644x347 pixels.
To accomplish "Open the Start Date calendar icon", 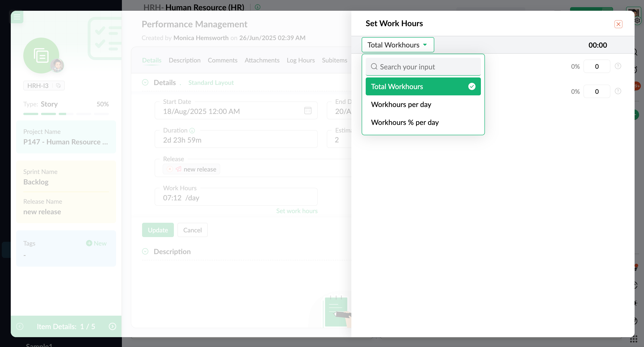I will [x=308, y=110].
